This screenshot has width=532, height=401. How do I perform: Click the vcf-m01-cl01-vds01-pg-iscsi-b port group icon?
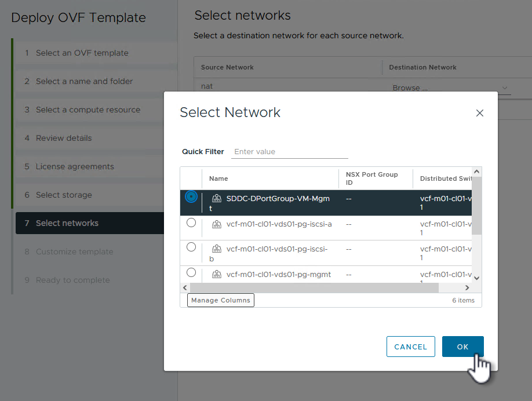(x=217, y=249)
